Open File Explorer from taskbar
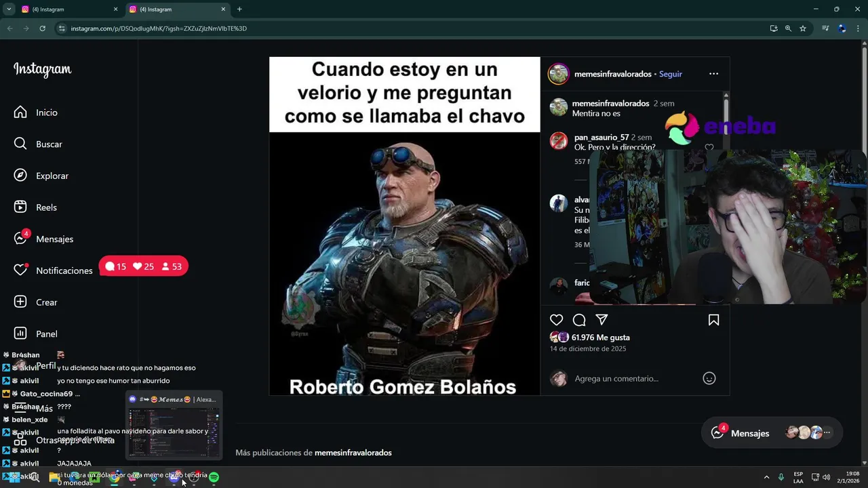This screenshot has width=868, height=488. pyautogui.click(x=54, y=477)
